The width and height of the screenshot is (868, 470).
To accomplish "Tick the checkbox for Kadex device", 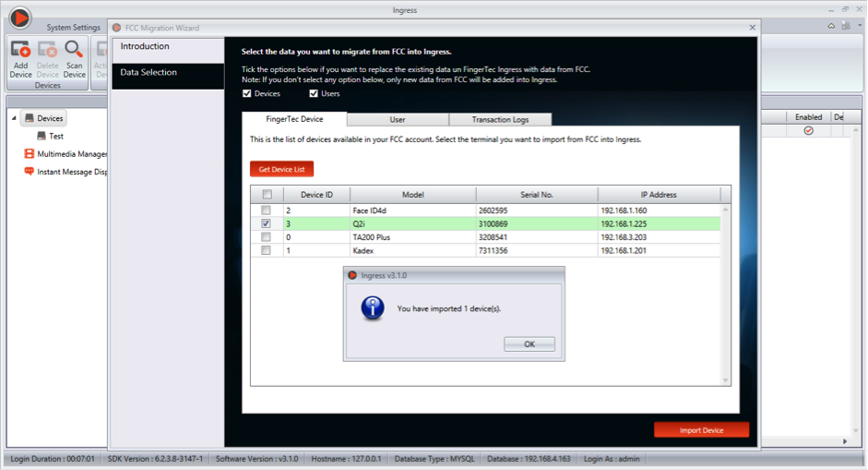I will click(267, 250).
